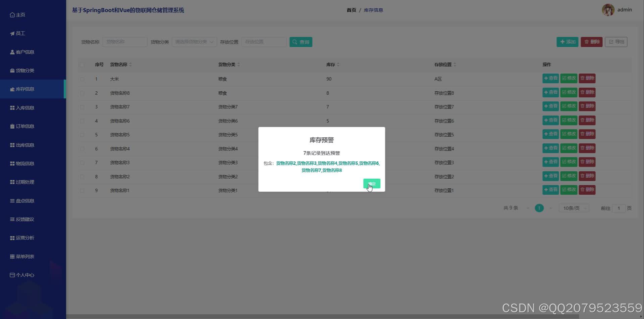Open 首页 from the breadcrumb
Screen dimensions: 644x319
click(351, 10)
